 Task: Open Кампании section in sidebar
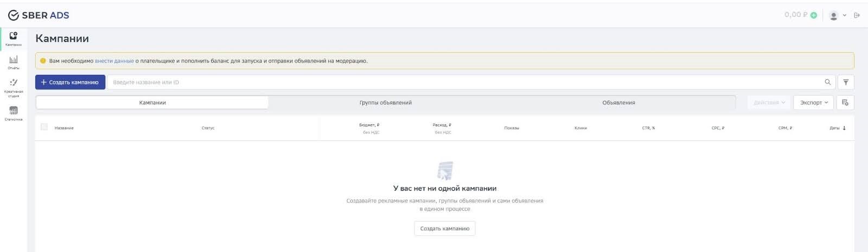pos(14,39)
